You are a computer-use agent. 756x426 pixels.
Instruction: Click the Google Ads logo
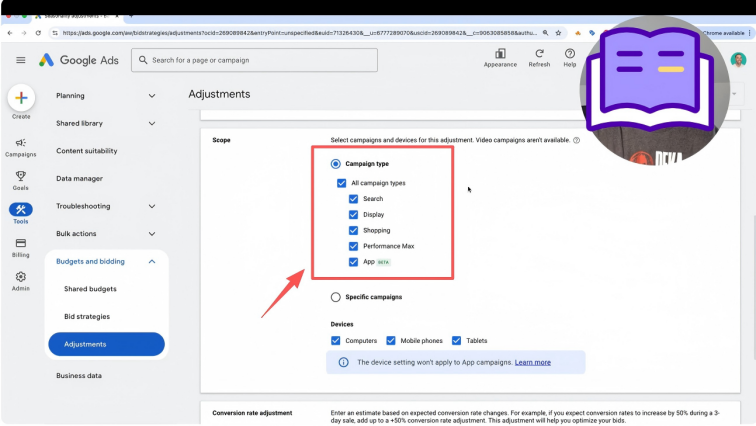(x=79, y=60)
